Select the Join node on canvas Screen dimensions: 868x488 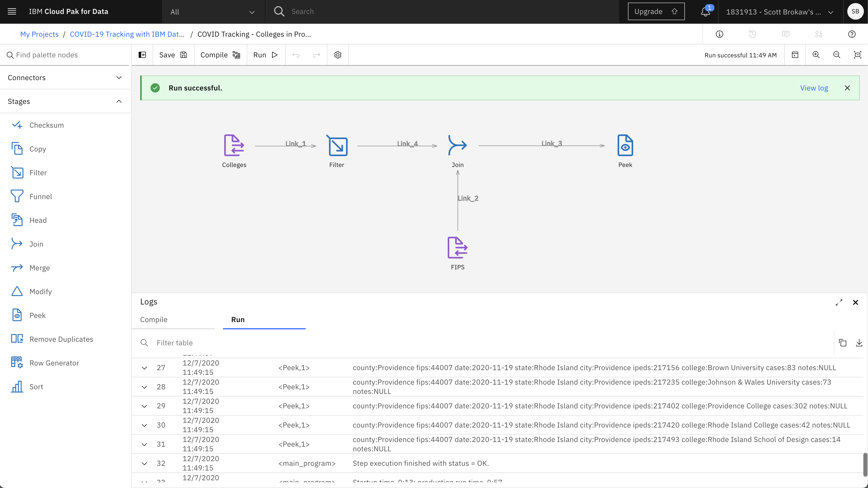click(x=457, y=146)
